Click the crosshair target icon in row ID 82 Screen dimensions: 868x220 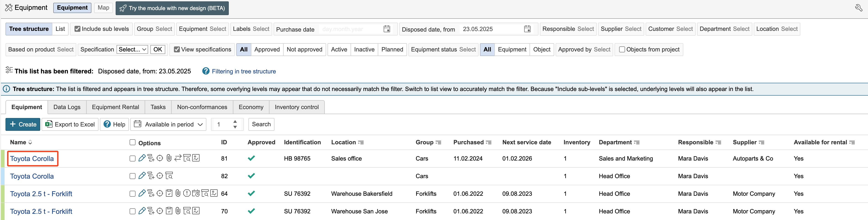pyautogui.click(x=160, y=176)
